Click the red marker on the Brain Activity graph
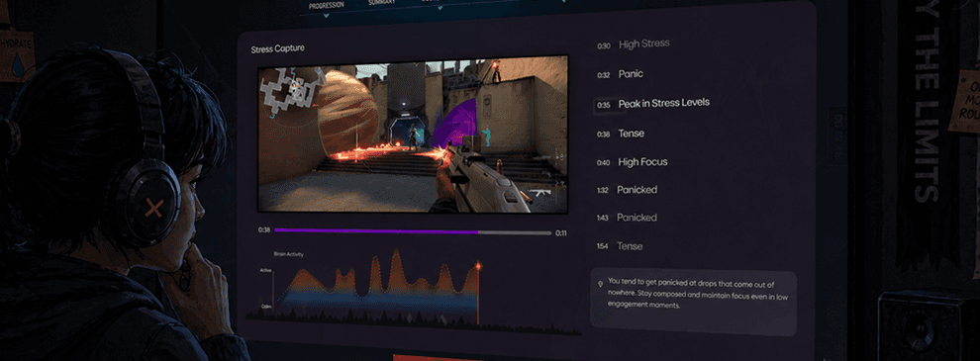 click(479, 266)
